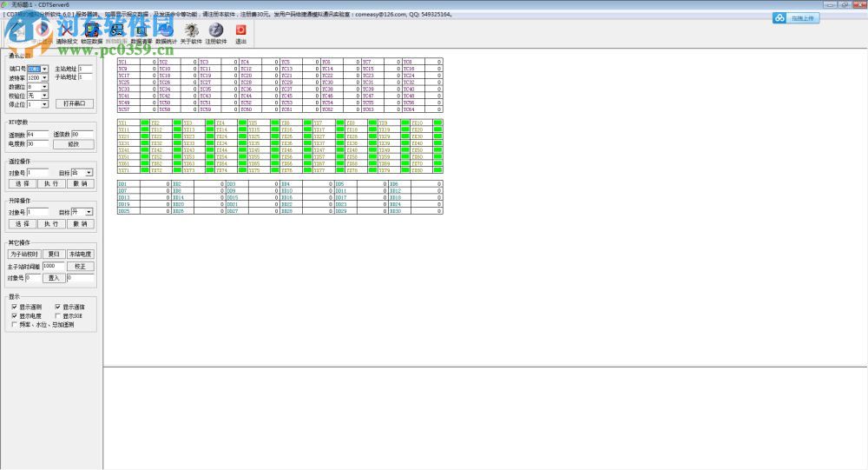Click the 对象号 field in 其它操作

pos(33,278)
